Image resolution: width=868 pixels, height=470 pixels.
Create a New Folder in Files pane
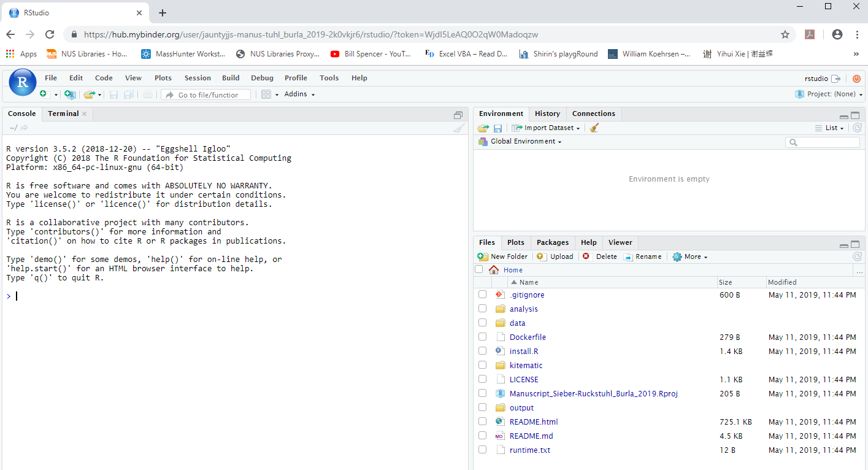(x=503, y=256)
